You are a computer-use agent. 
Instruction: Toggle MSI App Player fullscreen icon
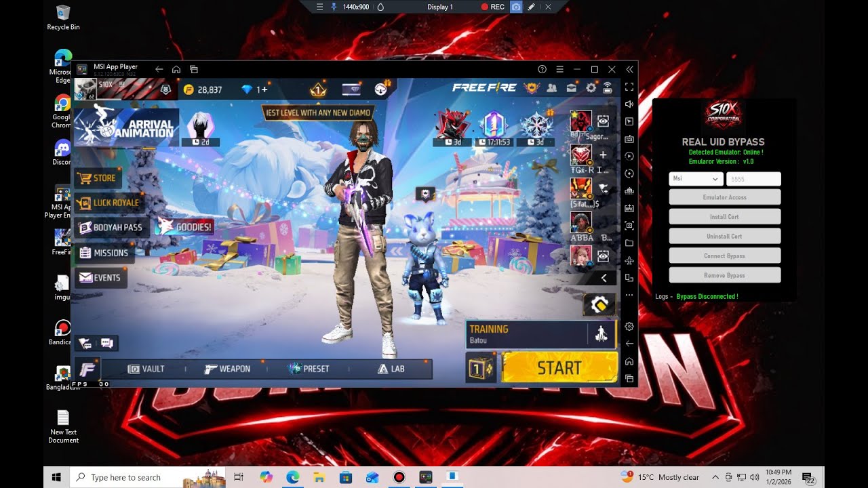[629, 87]
